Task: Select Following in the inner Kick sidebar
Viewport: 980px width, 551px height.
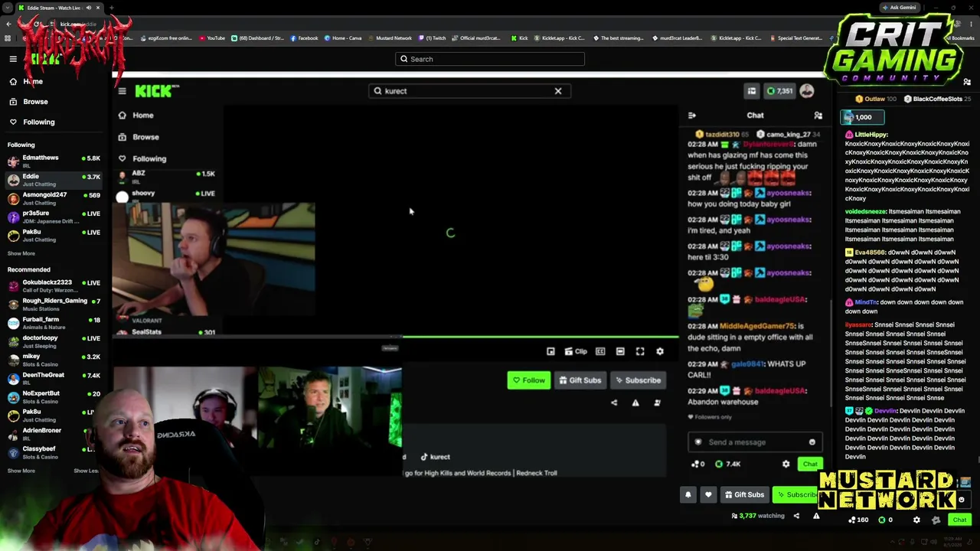Action: click(x=142, y=158)
